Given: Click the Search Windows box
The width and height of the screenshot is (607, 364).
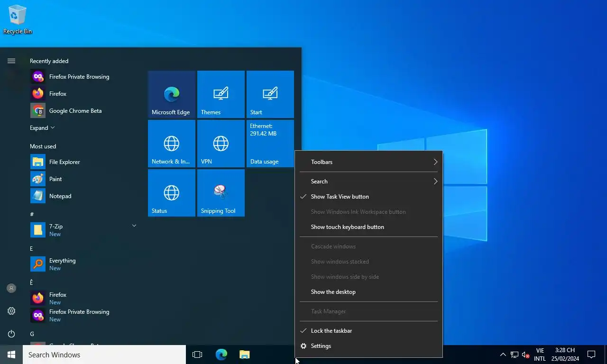Looking at the screenshot, I should (x=104, y=355).
